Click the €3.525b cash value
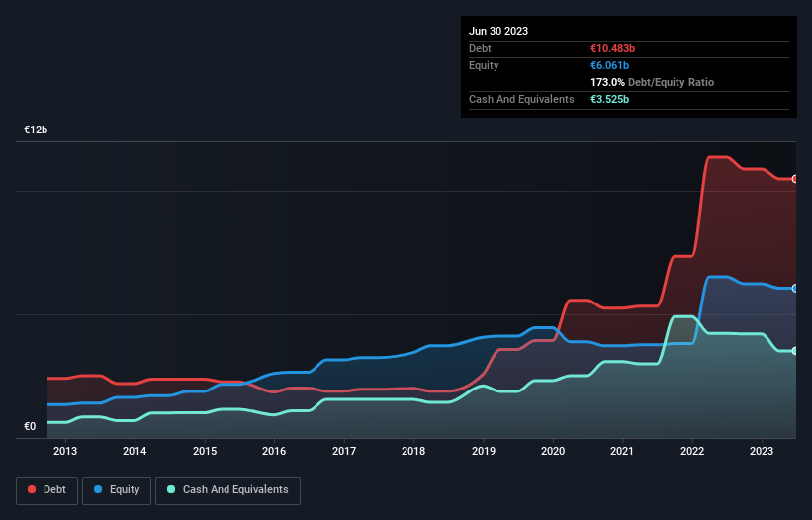Image resolution: width=812 pixels, height=520 pixels. pyautogui.click(x=609, y=99)
